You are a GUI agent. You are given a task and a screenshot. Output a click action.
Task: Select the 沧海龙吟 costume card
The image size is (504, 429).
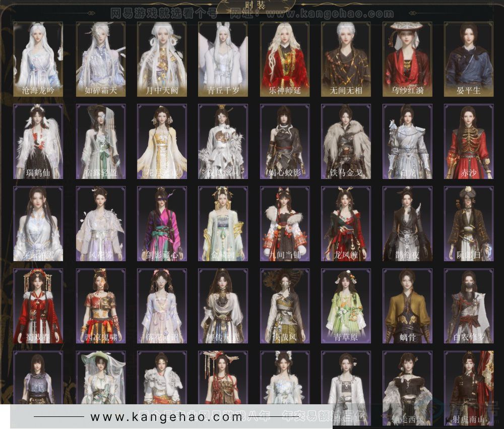pyautogui.click(x=38, y=59)
